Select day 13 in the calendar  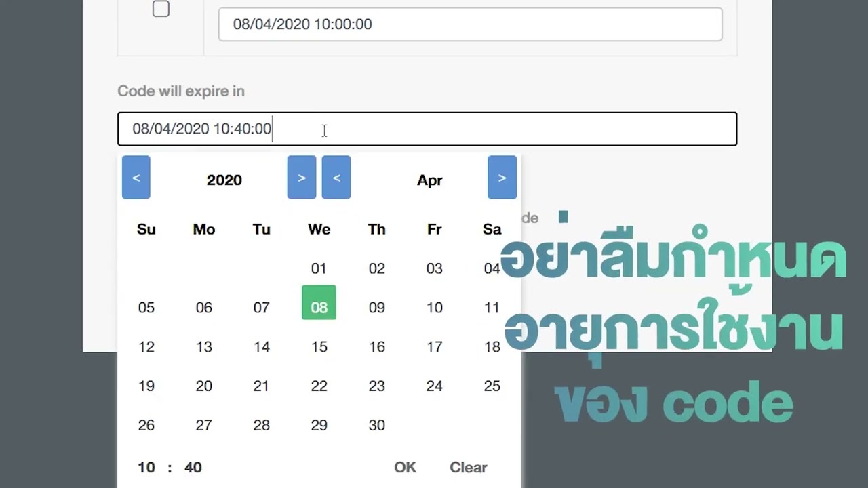click(x=204, y=347)
